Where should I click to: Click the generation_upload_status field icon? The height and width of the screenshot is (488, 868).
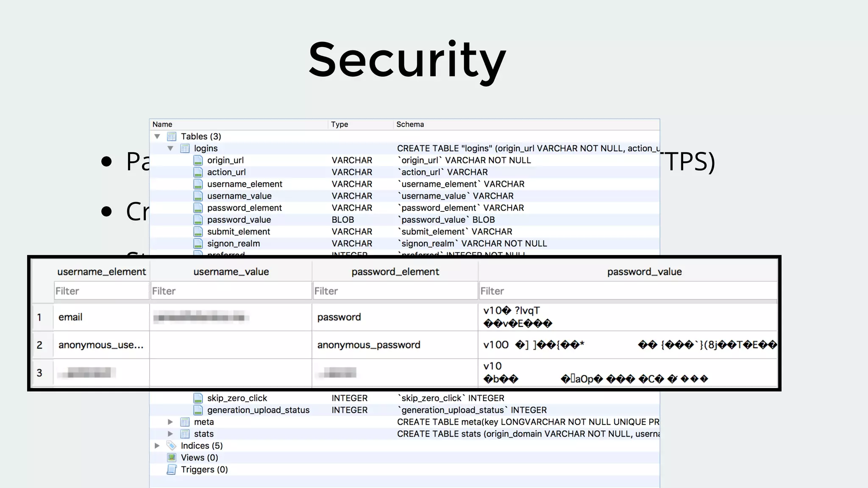coord(198,410)
